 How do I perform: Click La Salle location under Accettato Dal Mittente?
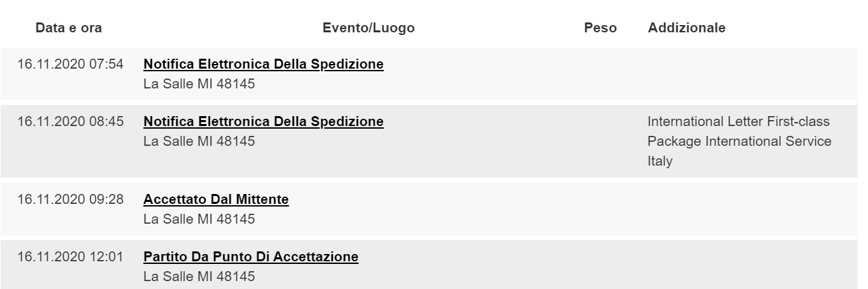pyautogui.click(x=199, y=218)
